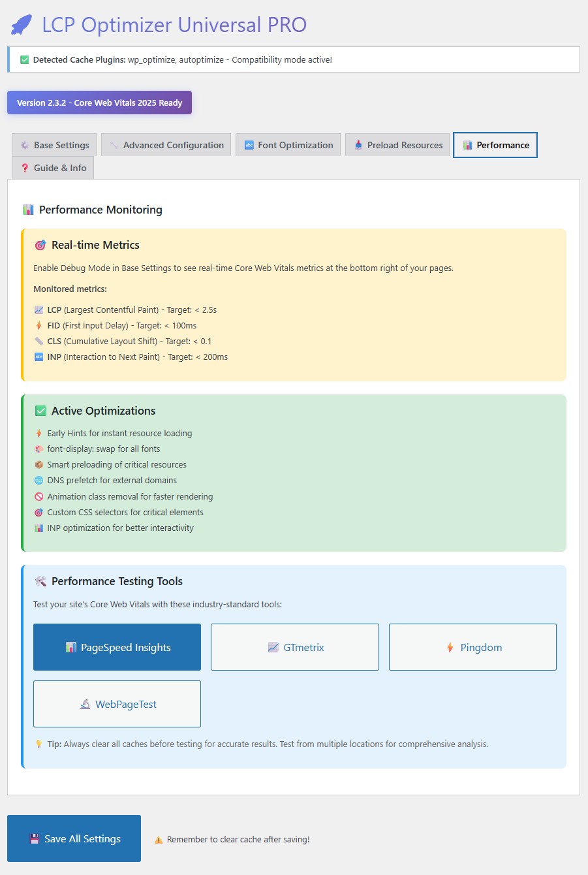Switch to the Preload Resources tab
The image size is (588, 875).
(x=397, y=144)
